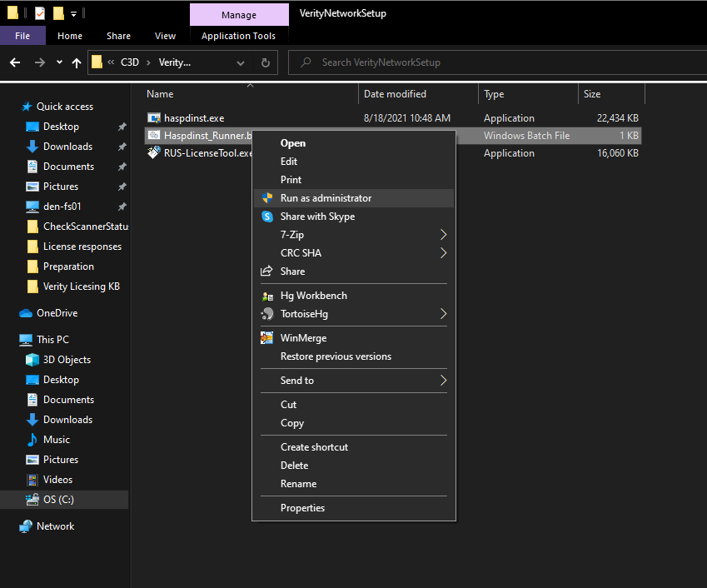Select Rename in the context menu
This screenshot has width=707, height=588.
click(298, 484)
